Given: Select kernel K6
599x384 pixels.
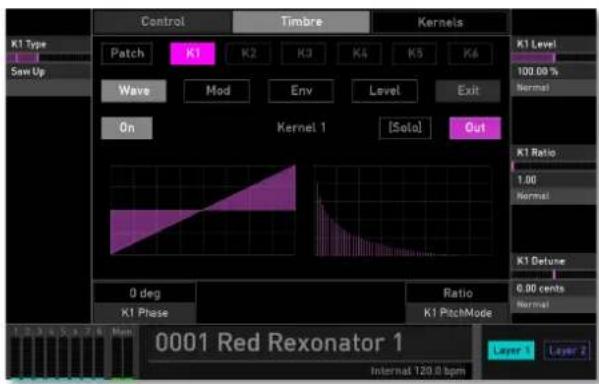Looking at the screenshot, I should tap(470, 53).
